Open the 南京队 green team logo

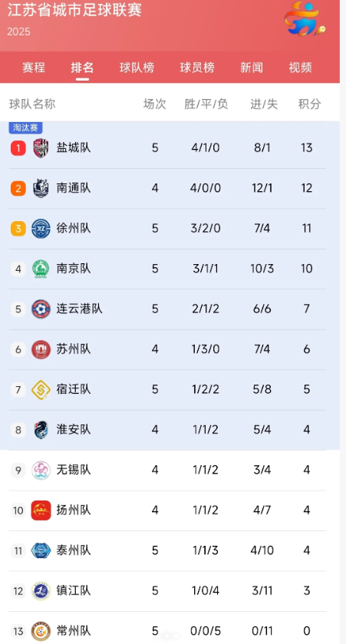coord(41,269)
